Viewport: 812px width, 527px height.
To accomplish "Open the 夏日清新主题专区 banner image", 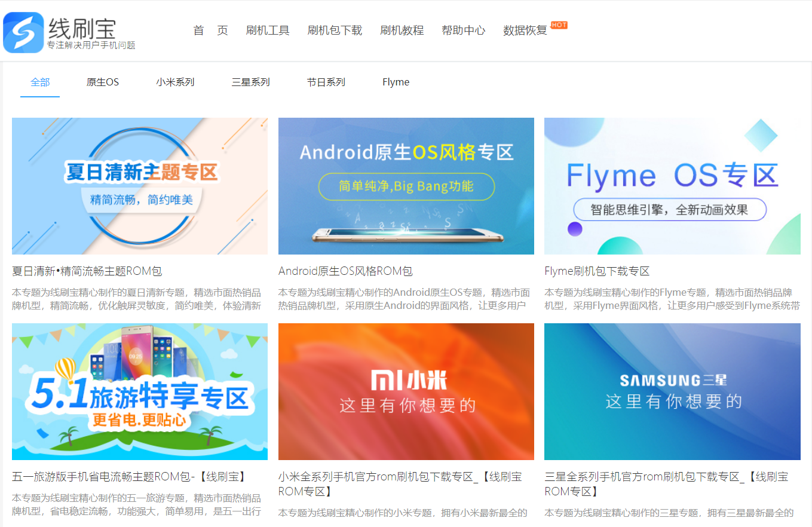I will coord(140,186).
